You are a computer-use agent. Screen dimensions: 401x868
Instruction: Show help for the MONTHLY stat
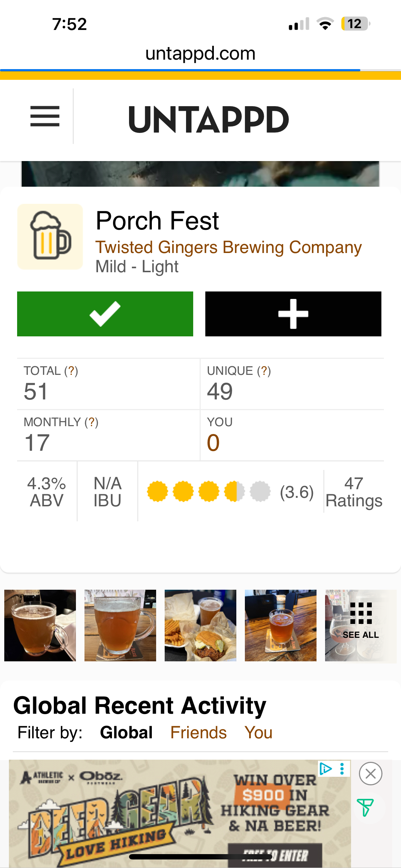tap(91, 422)
